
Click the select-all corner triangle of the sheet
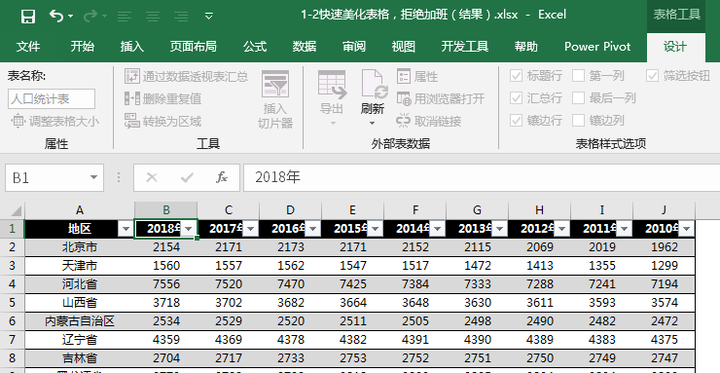click(16, 210)
